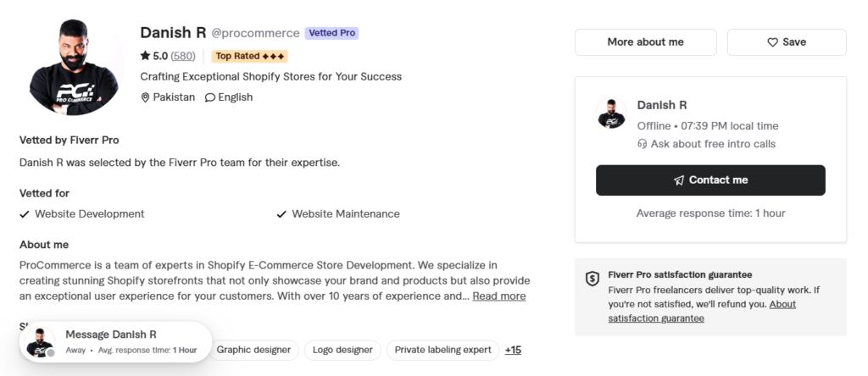Click the location pin icon beside Pakistan
Image resolution: width=868 pixels, height=376 pixels.
point(145,97)
